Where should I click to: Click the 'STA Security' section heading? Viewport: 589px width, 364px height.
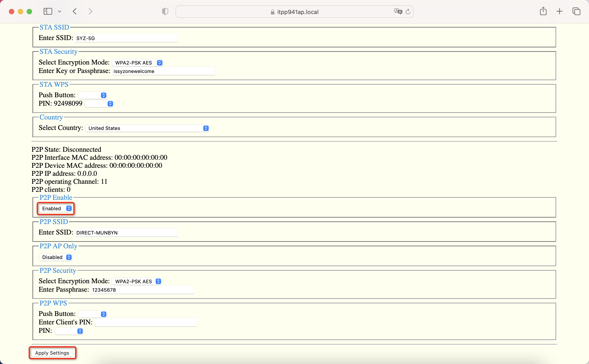[58, 52]
